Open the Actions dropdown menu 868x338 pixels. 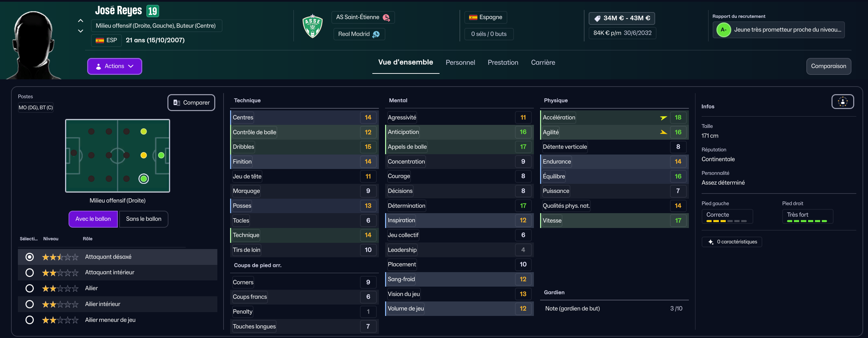pyautogui.click(x=114, y=66)
